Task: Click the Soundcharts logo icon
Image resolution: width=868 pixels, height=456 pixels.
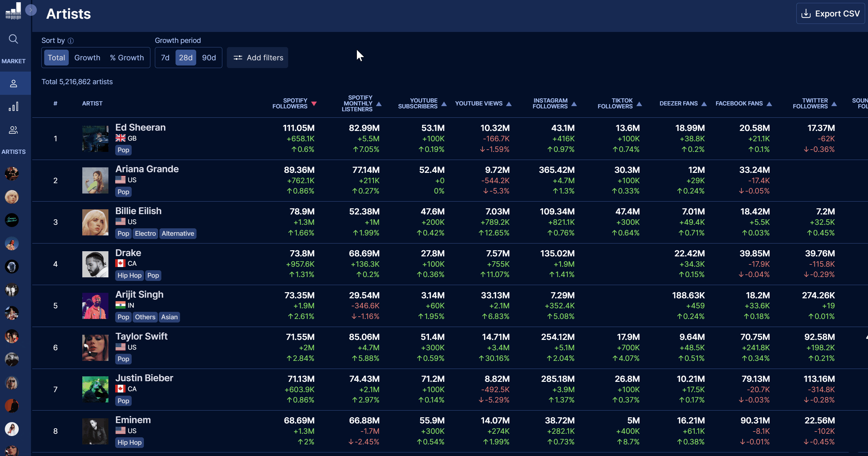Action: point(14,11)
